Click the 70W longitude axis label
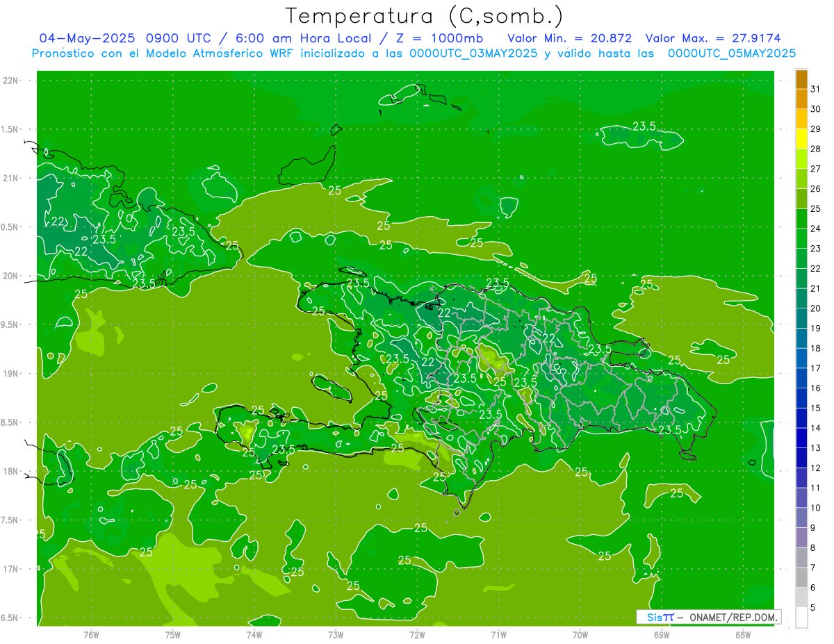The image size is (834, 644). tap(580, 634)
